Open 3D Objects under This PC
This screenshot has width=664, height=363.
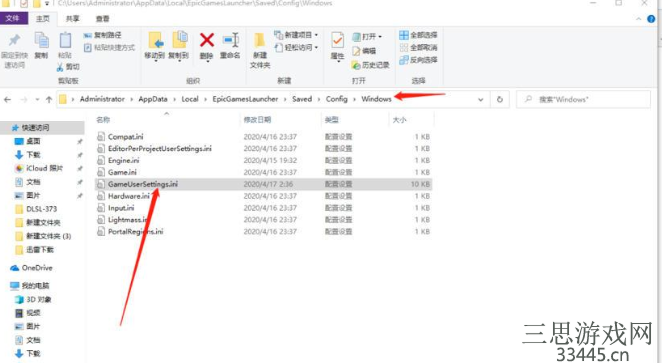pos(39,299)
